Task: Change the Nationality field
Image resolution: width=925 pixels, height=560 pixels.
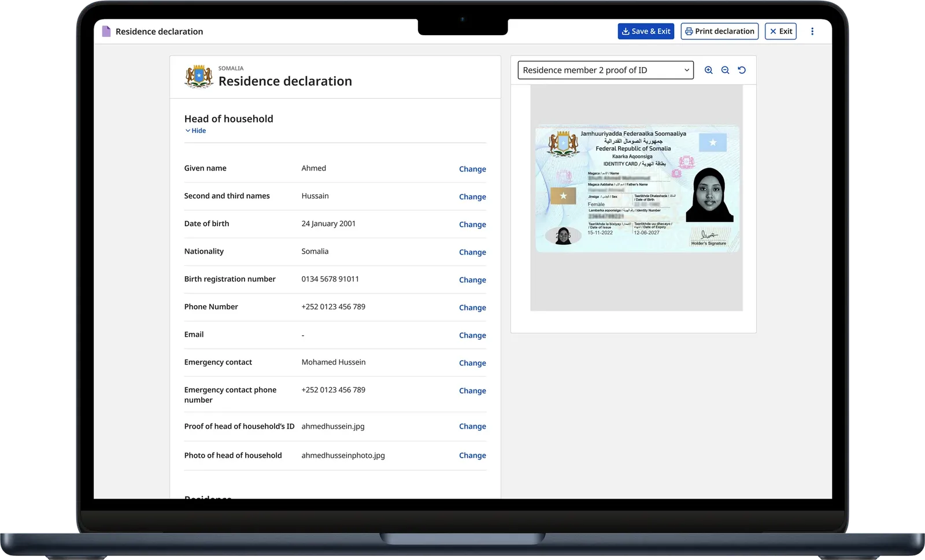Action: [472, 252]
